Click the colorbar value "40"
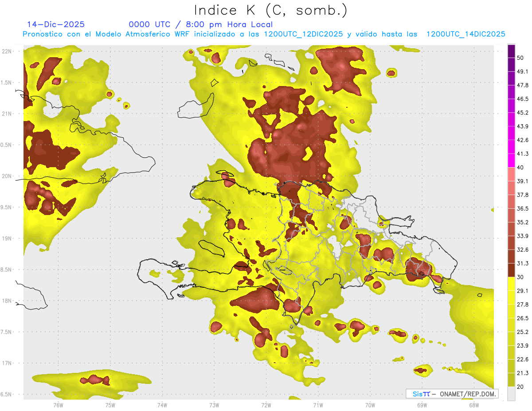The width and height of the screenshot is (532, 411). (x=521, y=168)
